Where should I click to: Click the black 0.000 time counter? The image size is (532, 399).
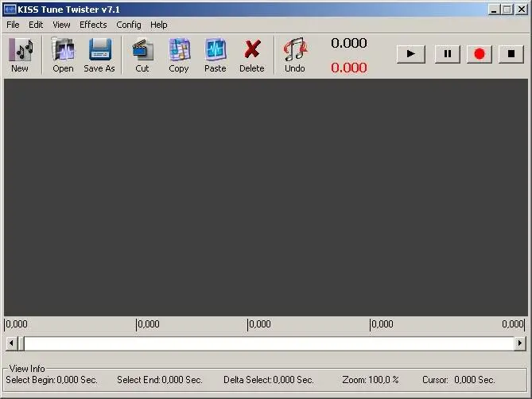pos(349,43)
